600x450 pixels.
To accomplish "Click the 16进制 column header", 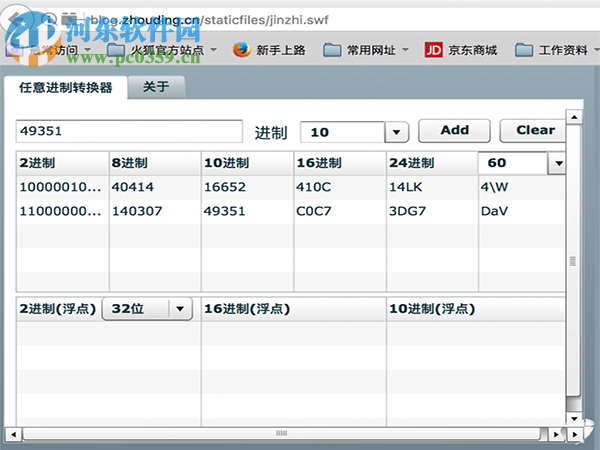I will coord(340,163).
